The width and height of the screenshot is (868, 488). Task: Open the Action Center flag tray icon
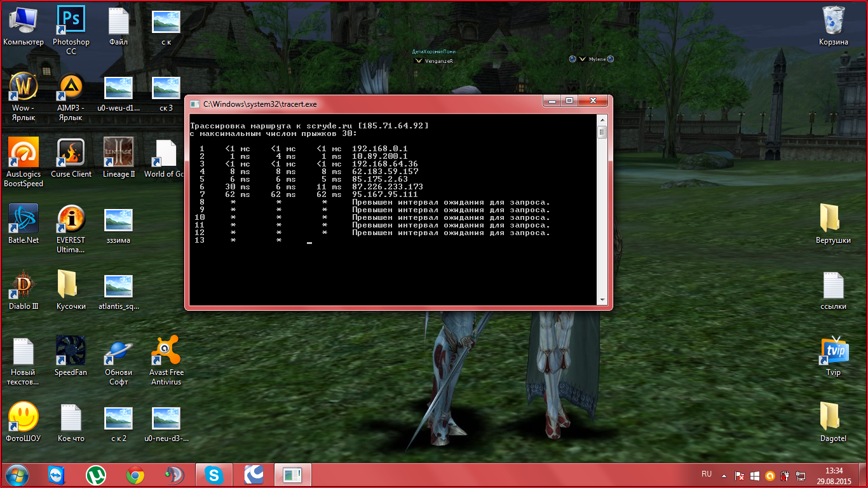[x=740, y=475]
